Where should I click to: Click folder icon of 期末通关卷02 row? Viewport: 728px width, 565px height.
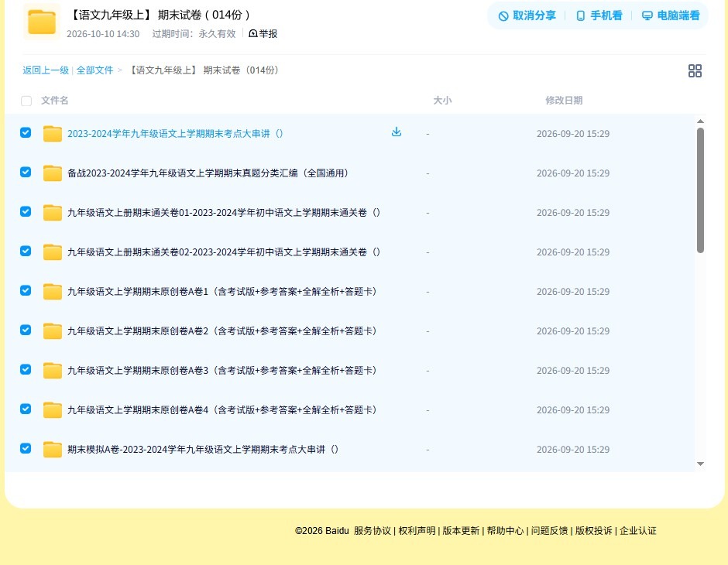click(53, 252)
